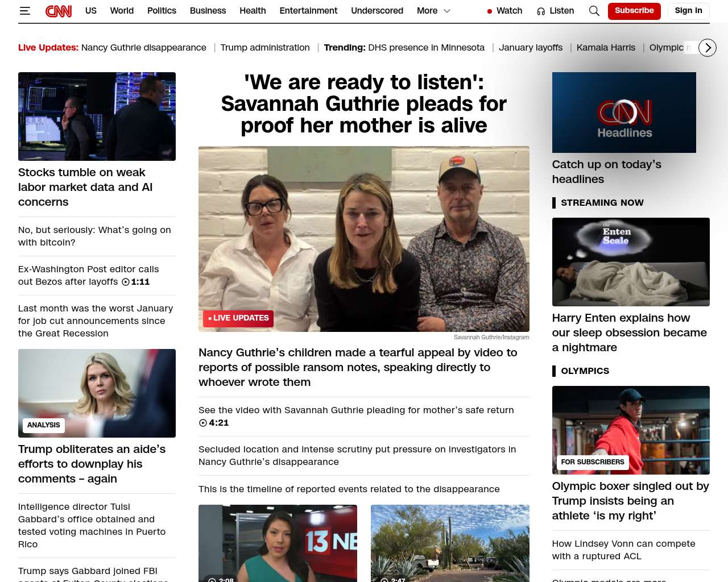Play the 13 News video thumbnail
728x582 pixels.
click(278, 543)
